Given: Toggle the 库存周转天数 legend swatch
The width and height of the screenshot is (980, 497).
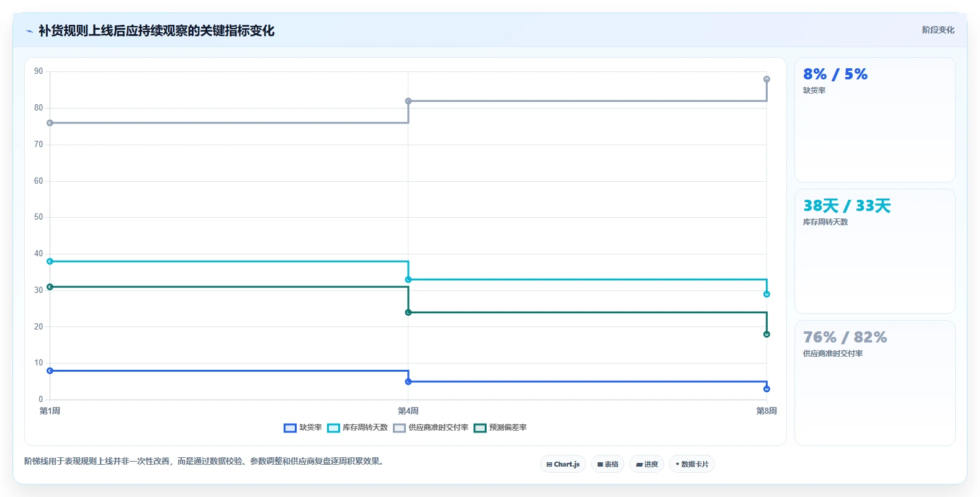Looking at the screenshot, I should [333, 428].
